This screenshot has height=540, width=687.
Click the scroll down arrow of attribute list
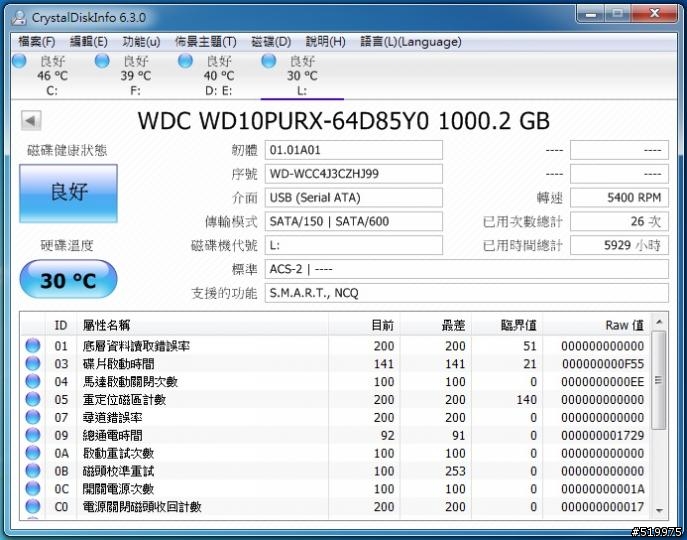pyautogui.click(x=659, y=511)
